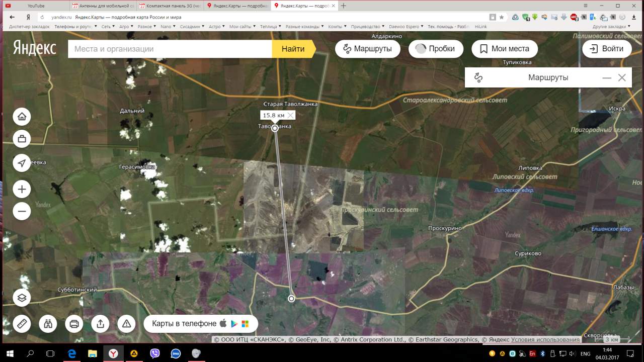Open the Другие закладки dropdown
The height and width of the screenshot is (362, 644).
click(611, 27)
